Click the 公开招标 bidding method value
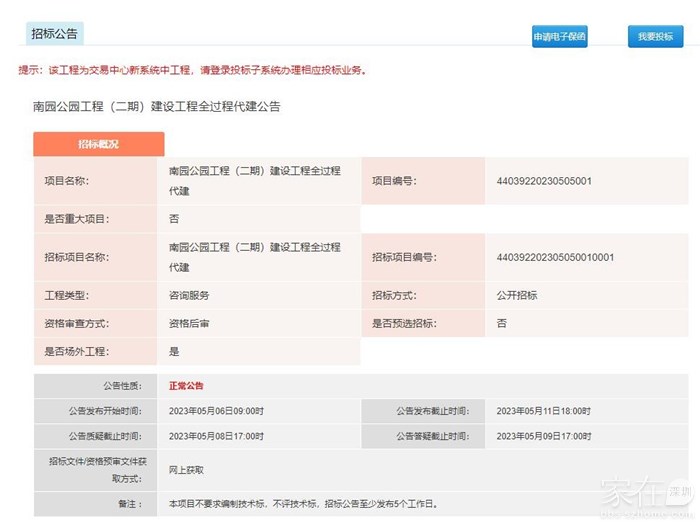Image resolution: width=700 pixels, height=522 pixels. [x=517, y=296]
